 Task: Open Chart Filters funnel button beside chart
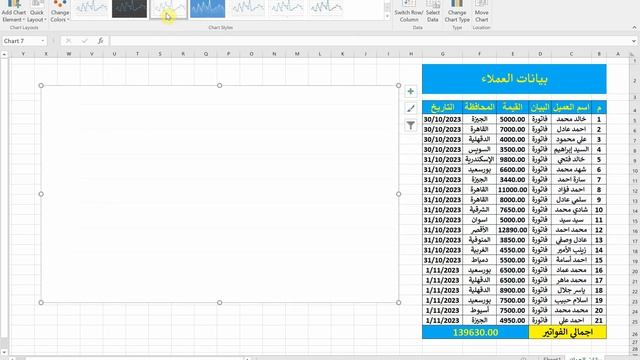click(x=411, y=125)
